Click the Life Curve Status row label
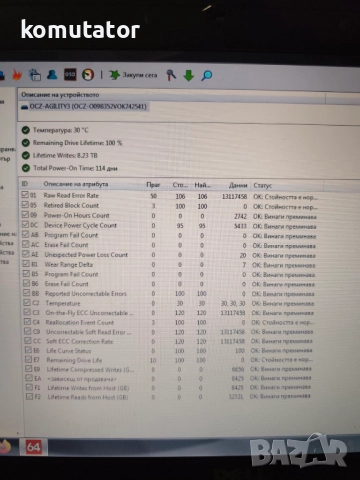Viewport: 360px width, 480px height. (x=69, y=351)
